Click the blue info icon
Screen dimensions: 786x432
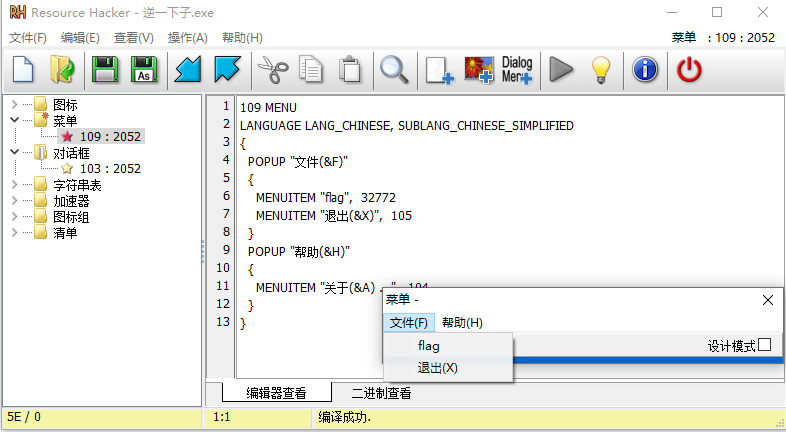point(645,69)
